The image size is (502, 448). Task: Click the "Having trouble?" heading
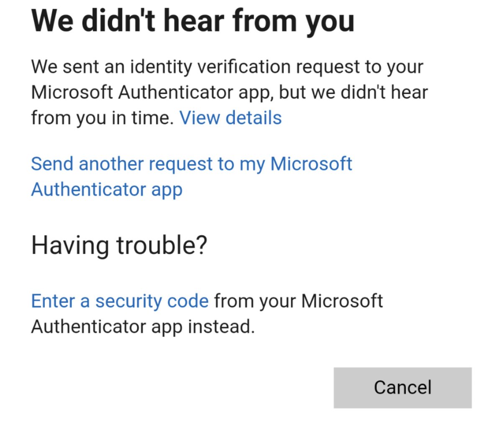pyautogui.click(x=119, y=245)
